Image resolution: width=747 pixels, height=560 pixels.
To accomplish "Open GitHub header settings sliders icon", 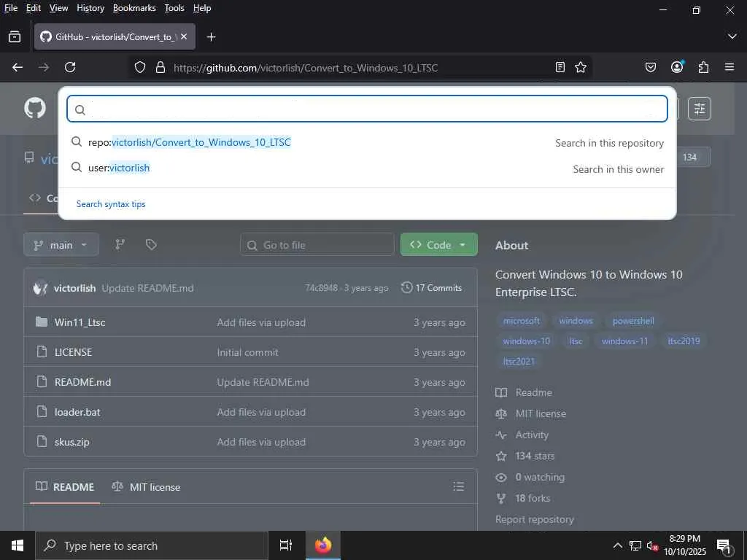I will (x=700, y=109).
